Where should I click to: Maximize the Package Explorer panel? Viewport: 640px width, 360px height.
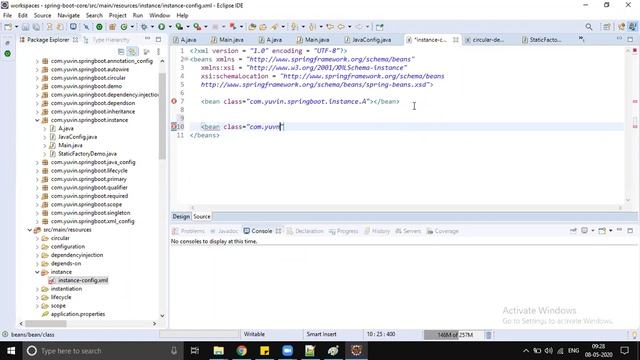(158, 40)
